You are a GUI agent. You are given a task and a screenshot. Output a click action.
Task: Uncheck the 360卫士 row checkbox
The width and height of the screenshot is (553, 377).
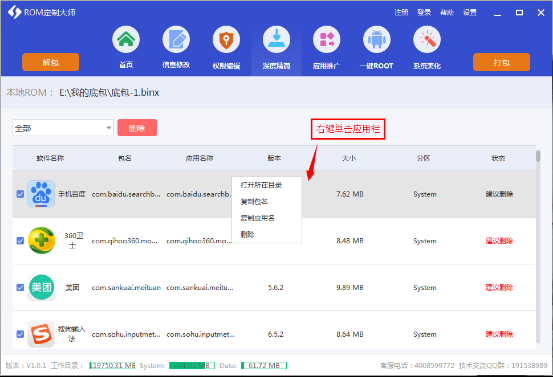click(x=20, y=241)
